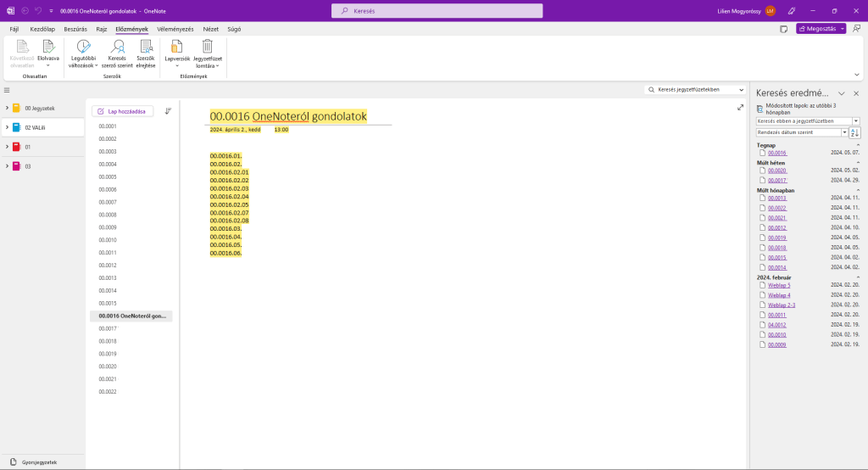The height and width of the screenshot is (470, 868).
Task: Mark page with Elolvasva icon
Action: [x=48, y=48]
